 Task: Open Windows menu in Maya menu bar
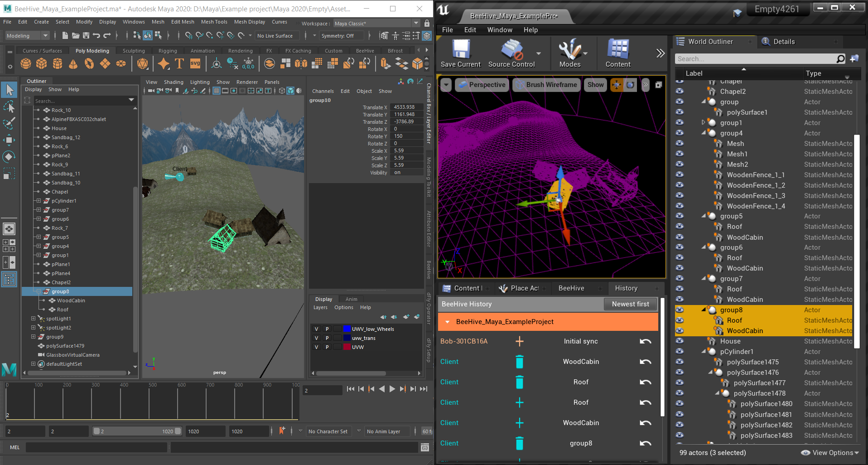(x=134, y=22)
